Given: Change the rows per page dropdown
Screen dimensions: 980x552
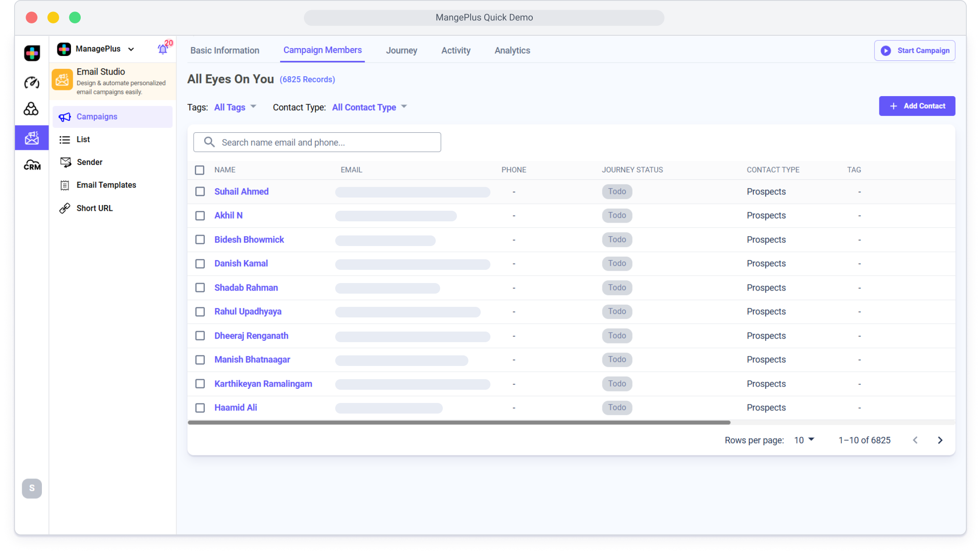Looking at the screenshot, I should coord(804,440).
